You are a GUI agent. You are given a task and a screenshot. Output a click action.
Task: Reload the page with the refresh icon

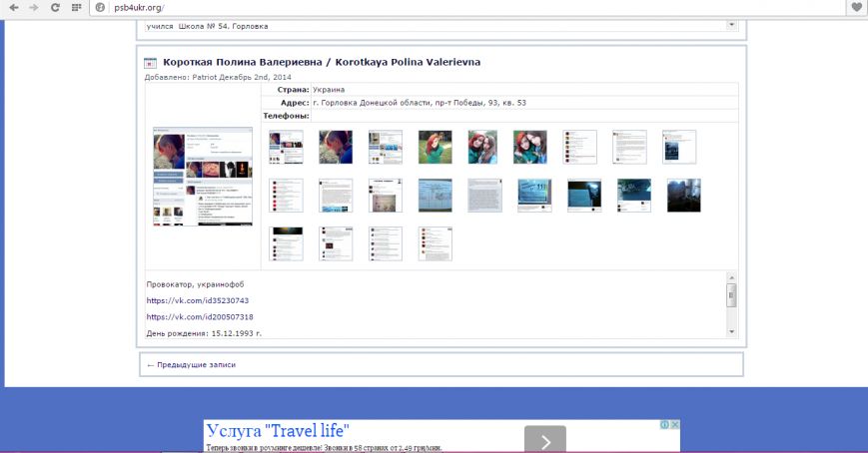[x=55, y=7]
